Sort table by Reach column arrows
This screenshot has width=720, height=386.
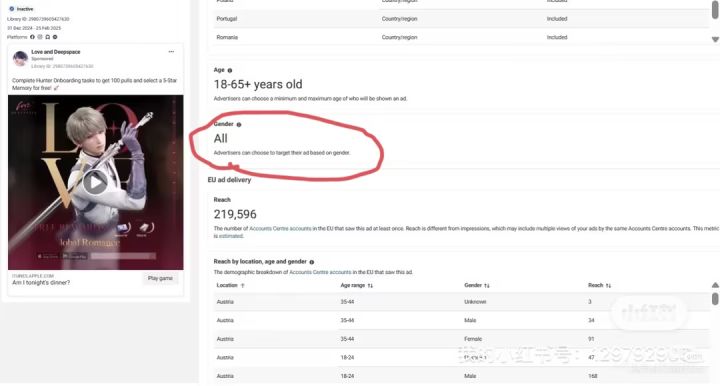pyautogui.click(x=608, y=285)
